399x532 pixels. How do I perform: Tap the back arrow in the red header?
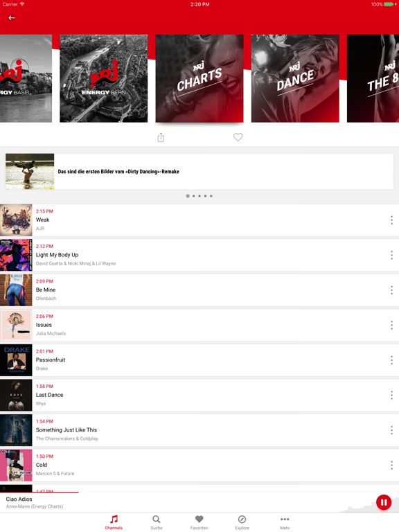[12, 17]
